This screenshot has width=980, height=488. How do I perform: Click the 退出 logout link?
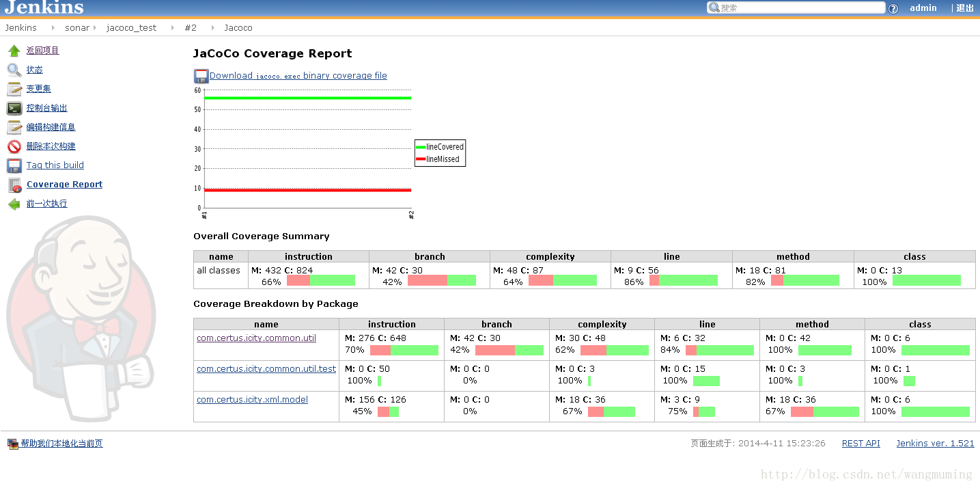965,8
